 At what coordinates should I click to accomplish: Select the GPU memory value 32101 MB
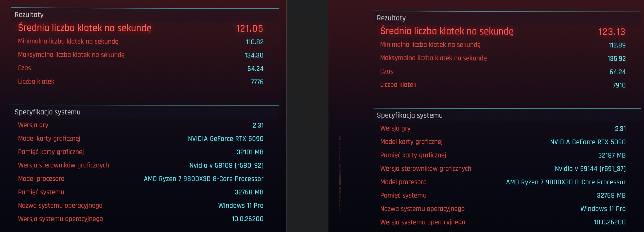click(250, 152)
